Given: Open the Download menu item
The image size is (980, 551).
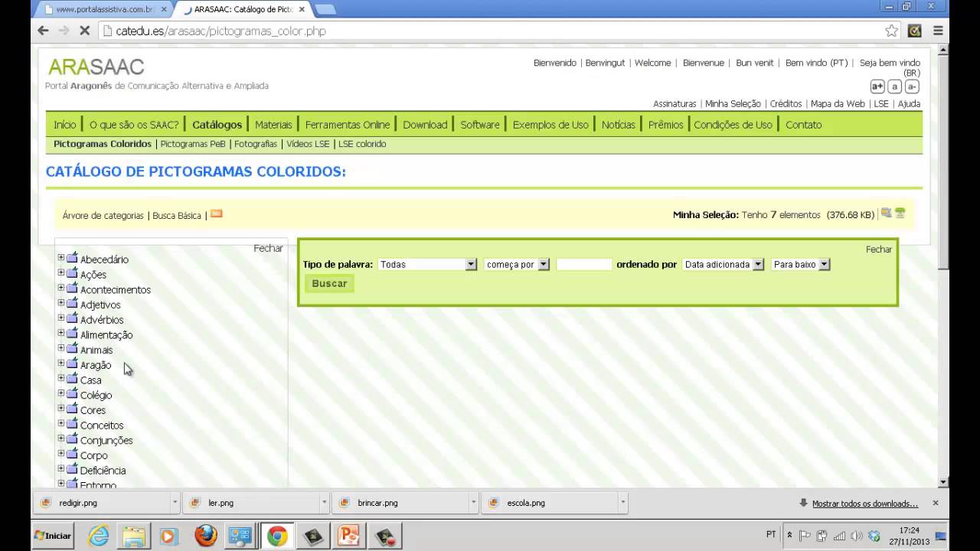Looking at the screenshot, I should [425, 125].
